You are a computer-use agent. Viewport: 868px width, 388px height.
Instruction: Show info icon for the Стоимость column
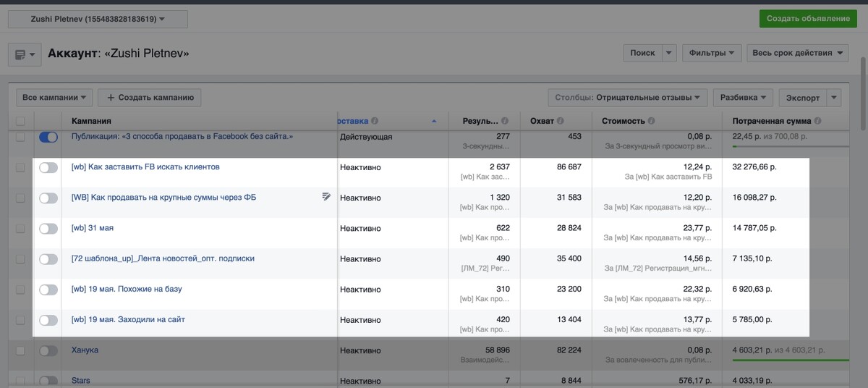(651, 121)
